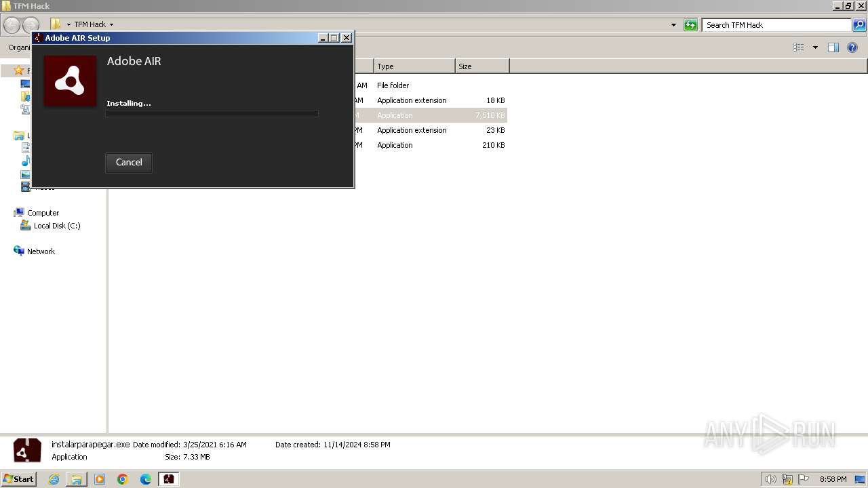Open the view options dropdown arrow

(815, 47)
